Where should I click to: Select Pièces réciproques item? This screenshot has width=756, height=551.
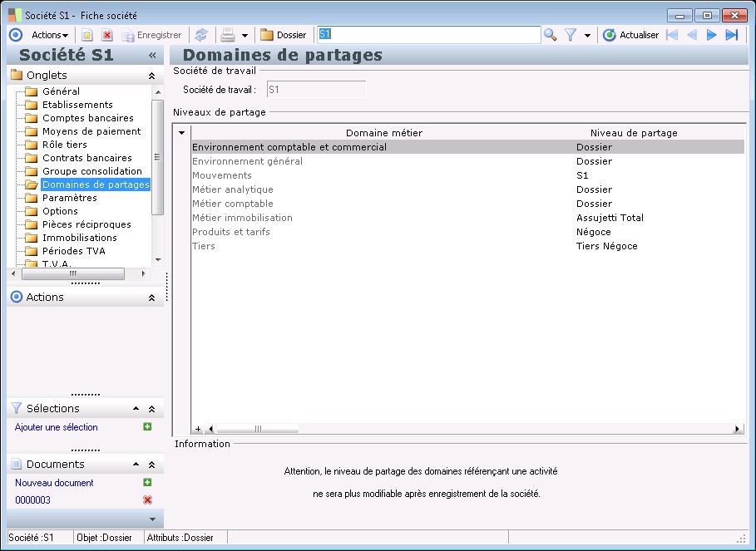(x=86, y=224)
